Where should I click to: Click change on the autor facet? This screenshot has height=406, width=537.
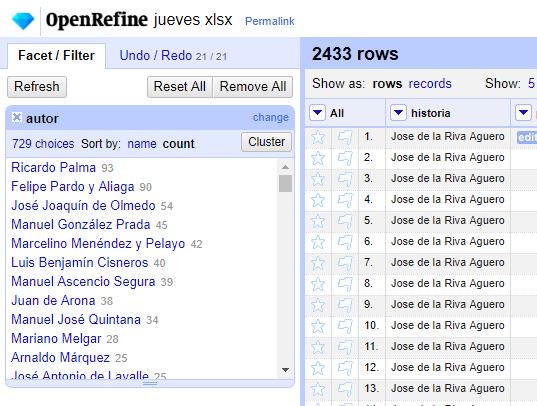click(271, 117)
